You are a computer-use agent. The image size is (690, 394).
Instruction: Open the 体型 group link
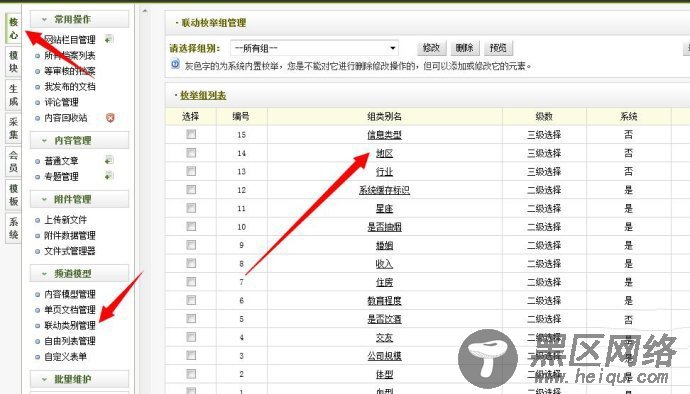tap(384, 375)
